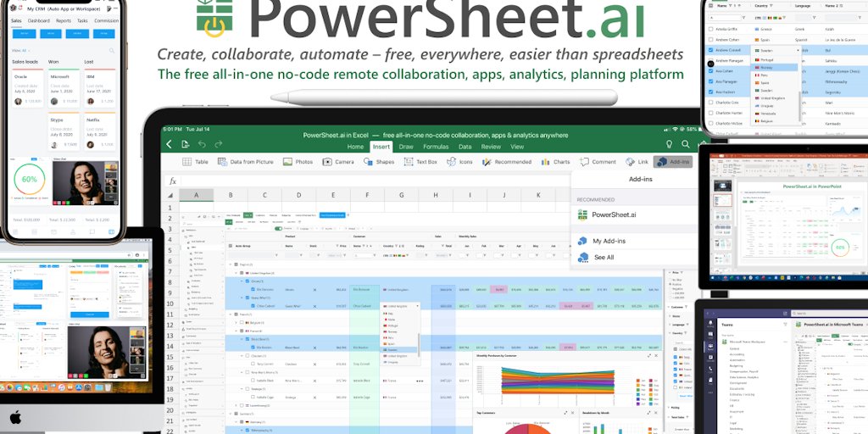Check the Charlotte Hunter row checkbox
The width and height of the screenshot is (868, 434).
pyautogui.click(x=711, y=114)
